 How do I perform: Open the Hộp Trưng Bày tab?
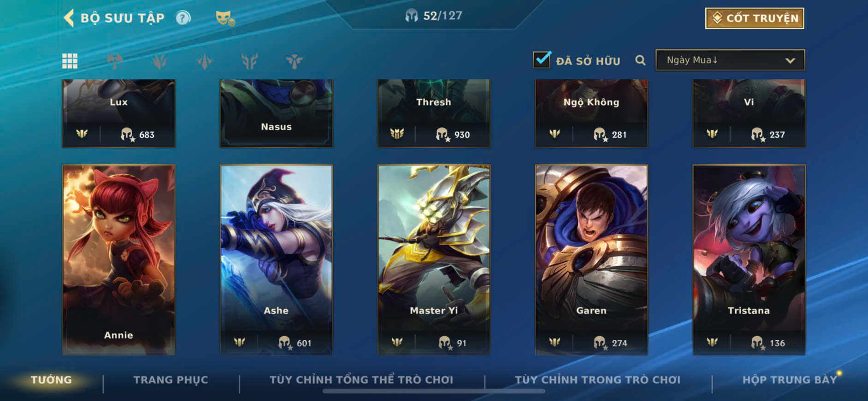[789, 380]
